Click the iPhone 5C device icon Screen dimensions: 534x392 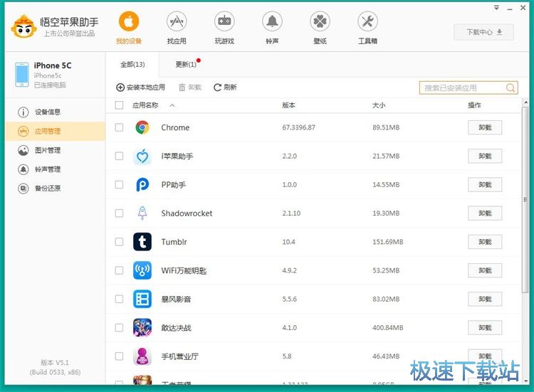[22, 75]
